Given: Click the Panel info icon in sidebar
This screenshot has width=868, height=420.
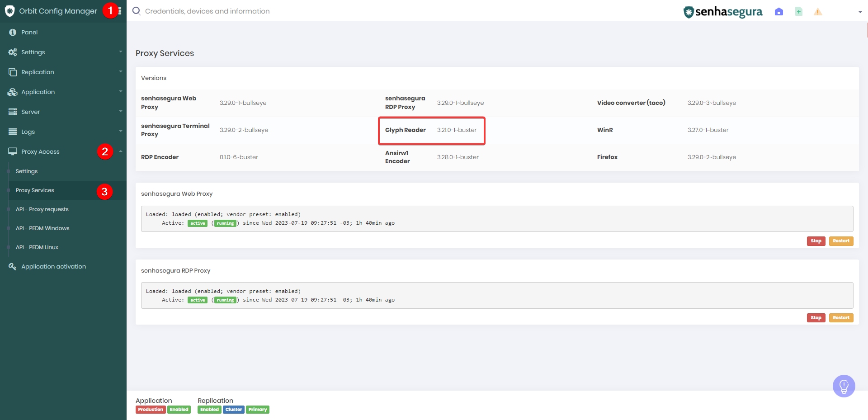Looking at the screenshot, I should click(13, 32).
